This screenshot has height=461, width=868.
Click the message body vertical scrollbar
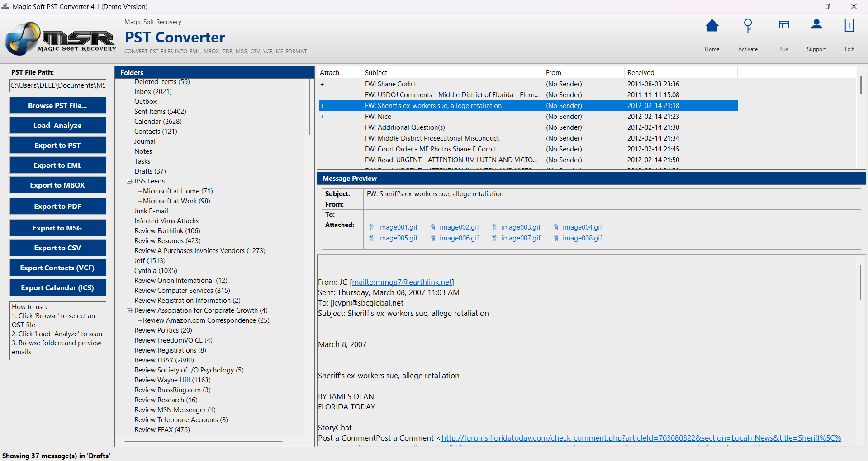click(x=861, y=282)
